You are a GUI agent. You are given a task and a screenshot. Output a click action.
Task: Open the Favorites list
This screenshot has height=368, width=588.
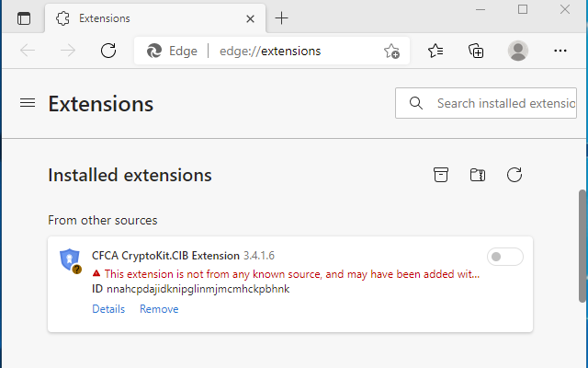436,51
